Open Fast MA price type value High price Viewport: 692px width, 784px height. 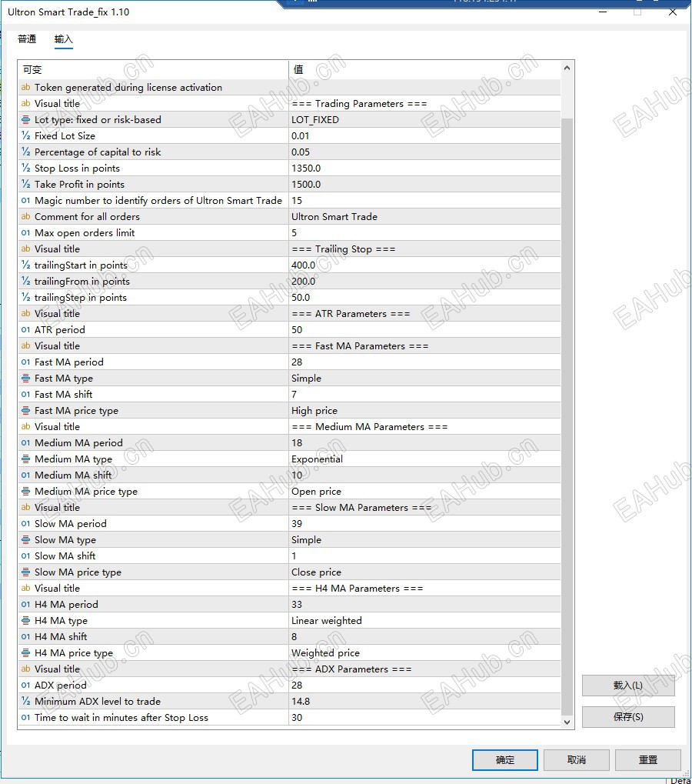click(x=424, y=411)
